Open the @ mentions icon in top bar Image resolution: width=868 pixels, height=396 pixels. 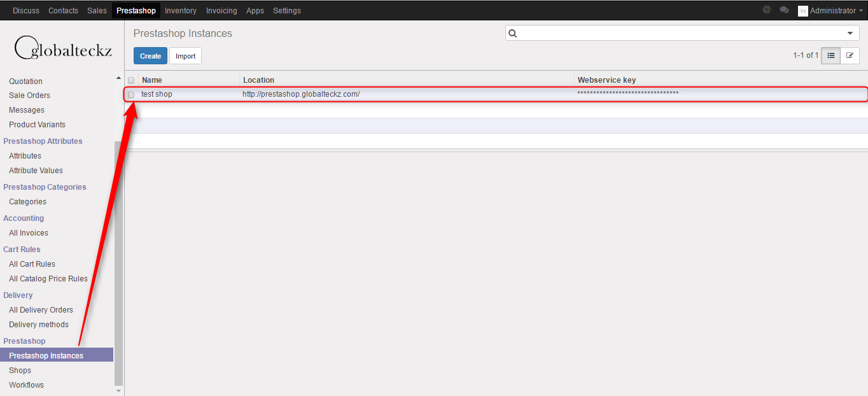(x=767, y=10)
